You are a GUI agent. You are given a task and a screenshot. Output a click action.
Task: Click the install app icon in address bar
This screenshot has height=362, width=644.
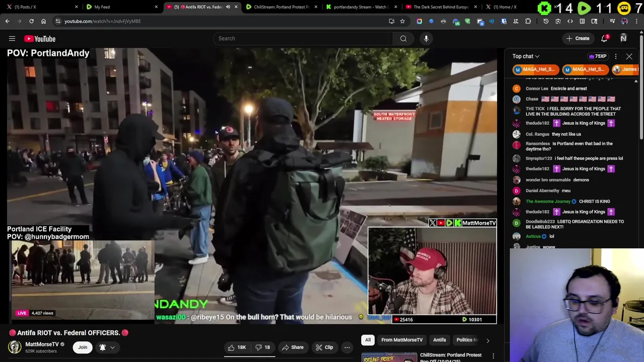click(391, 21)
